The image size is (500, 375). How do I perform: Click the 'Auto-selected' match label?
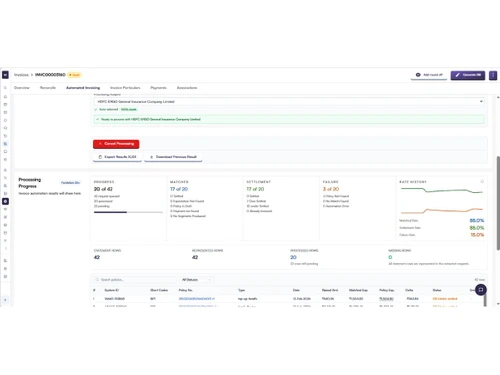coord(109,109)
